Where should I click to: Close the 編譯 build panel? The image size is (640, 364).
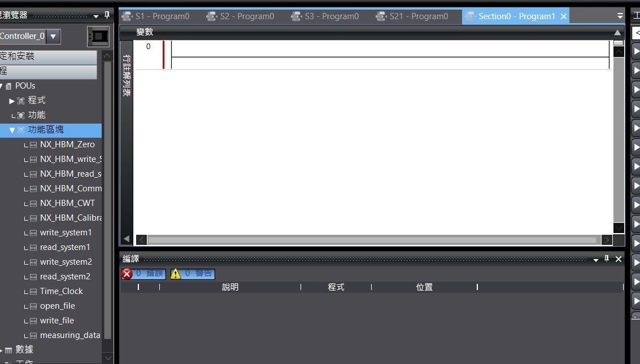(618, 258)
